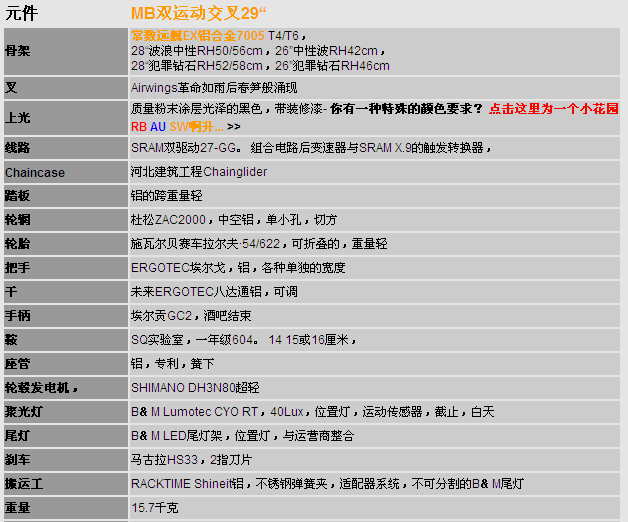Image resolution: width=628 pixels, height=522 pixels.
Task: Select the red RB color link
Action: 139,127
